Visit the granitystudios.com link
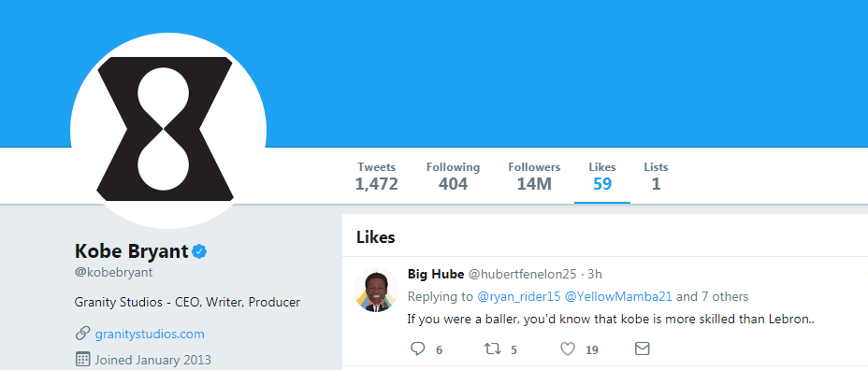The height and width of the screenshot is (370, 868). coord(150,334)
